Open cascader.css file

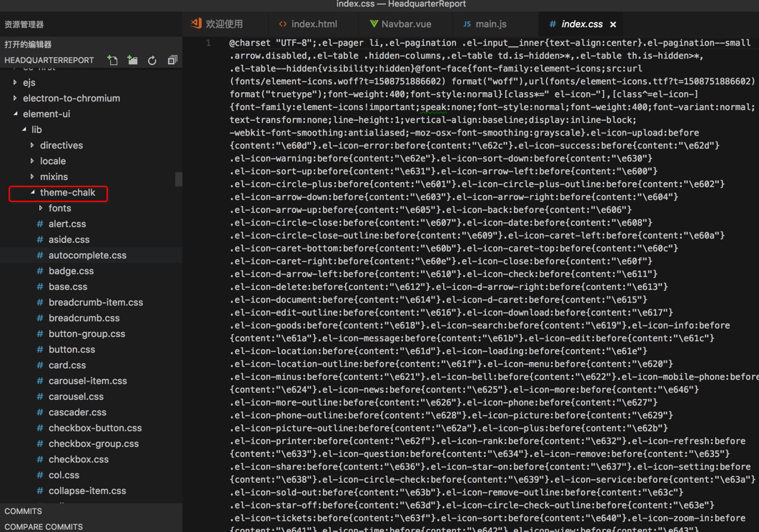pyautogui.click(x=77, y=413)
